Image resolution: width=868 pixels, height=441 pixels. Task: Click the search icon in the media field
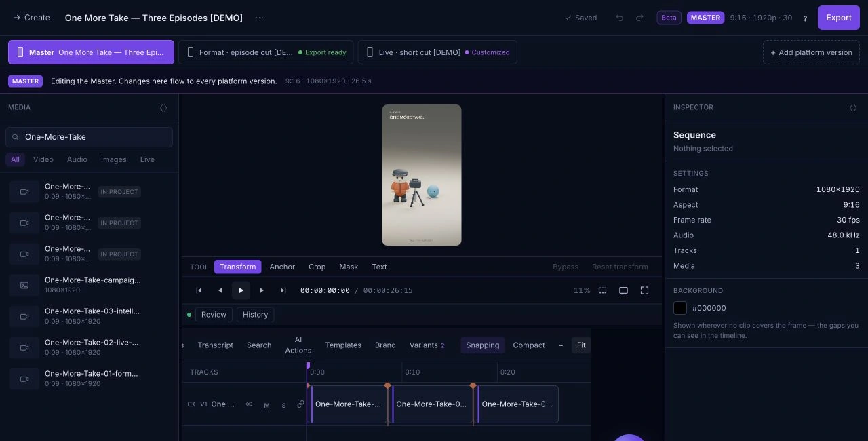[15, 137]
